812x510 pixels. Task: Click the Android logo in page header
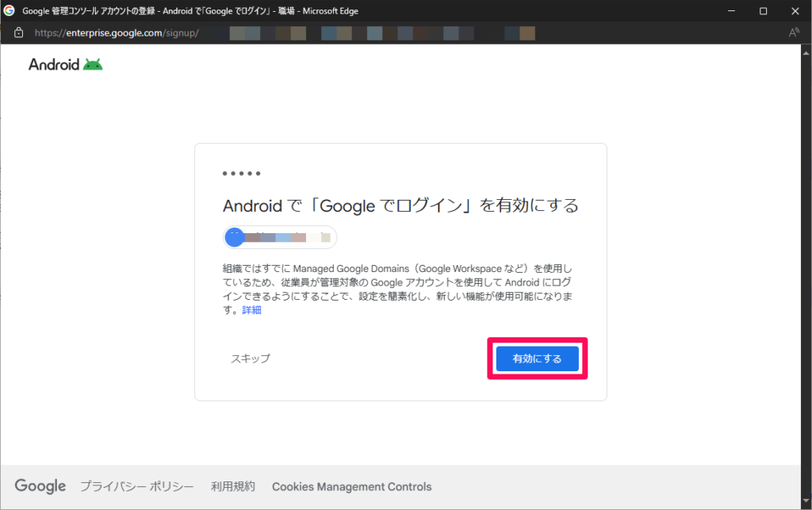[65, 65]
